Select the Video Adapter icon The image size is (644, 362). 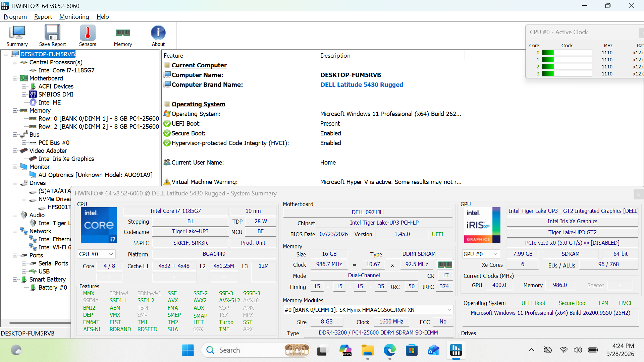click(x=24, y=150)
